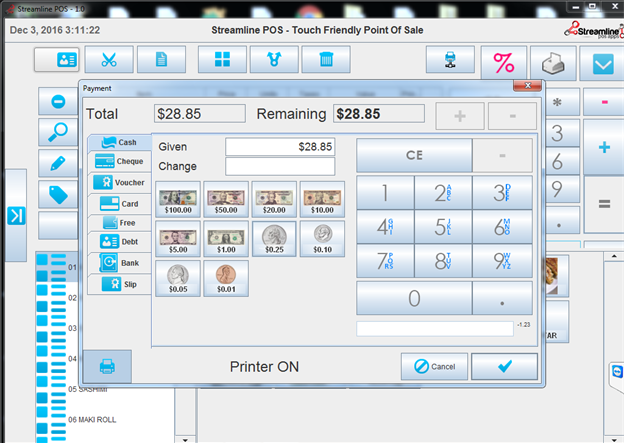
Task: Click the blue minus circle icon
Action: 59,101
